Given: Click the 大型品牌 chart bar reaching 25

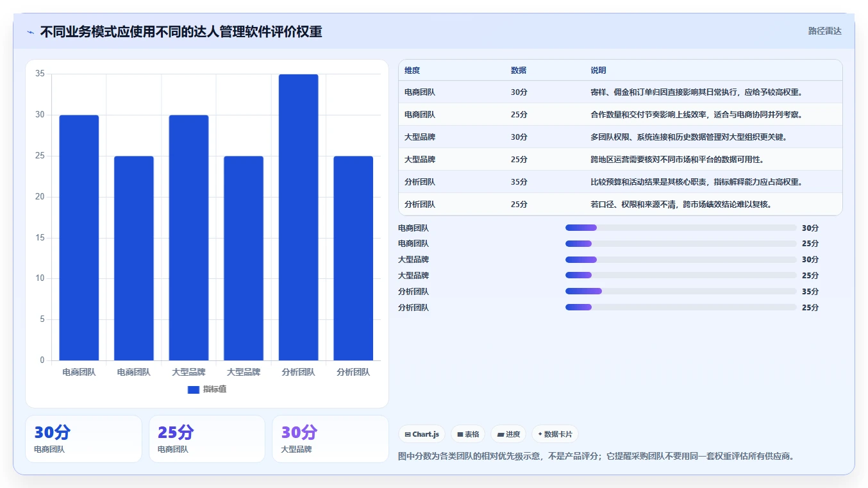Looking at the screenshot, I should point(244,258).
